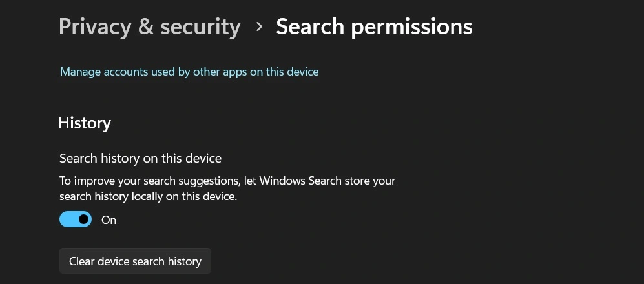Click the Search history on this device label
The width and height of the screenshot is (644, 284).
point(140,158)
